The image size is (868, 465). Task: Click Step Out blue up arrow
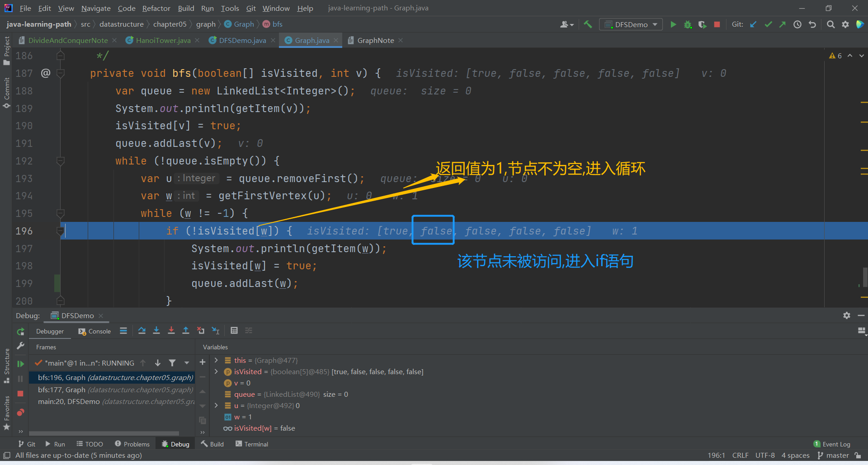(x=185, y=331)
